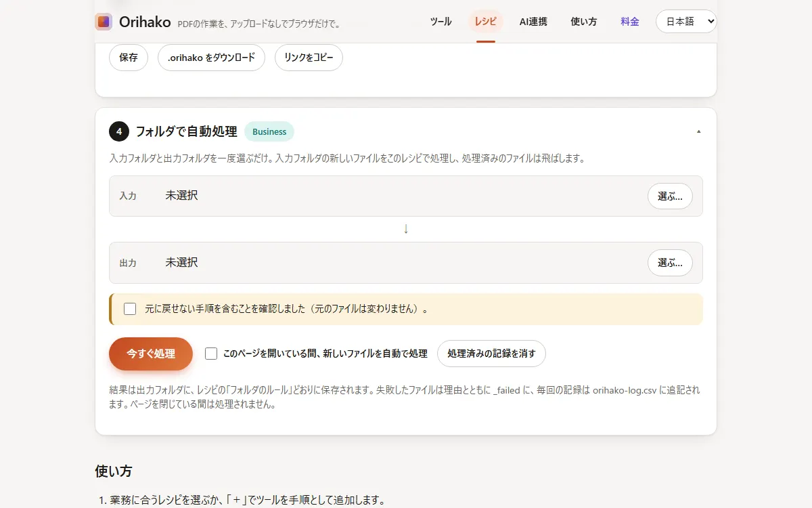Screen dimensions: 812x508
Task: Click the step 4 number badge
Action: [x=119, y=131]
